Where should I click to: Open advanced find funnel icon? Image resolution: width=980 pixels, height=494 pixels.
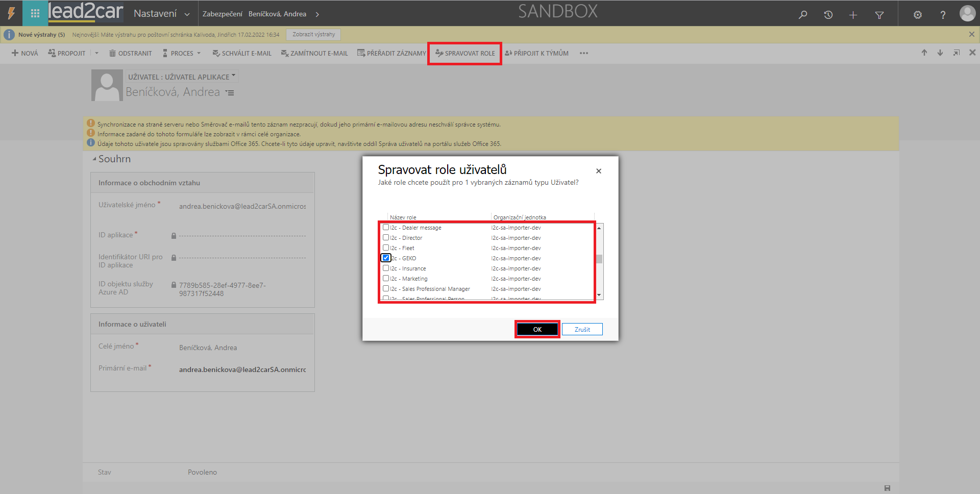coord(879,15)
